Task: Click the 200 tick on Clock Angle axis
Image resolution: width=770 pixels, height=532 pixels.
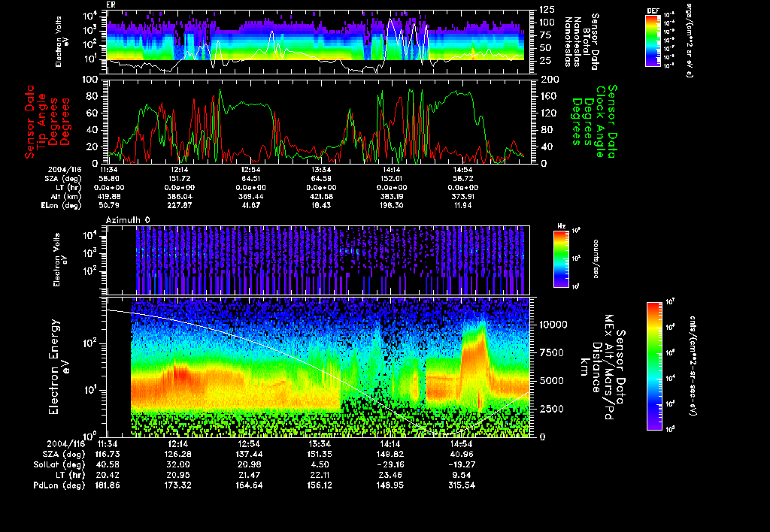Action: [x=550, y=80]
